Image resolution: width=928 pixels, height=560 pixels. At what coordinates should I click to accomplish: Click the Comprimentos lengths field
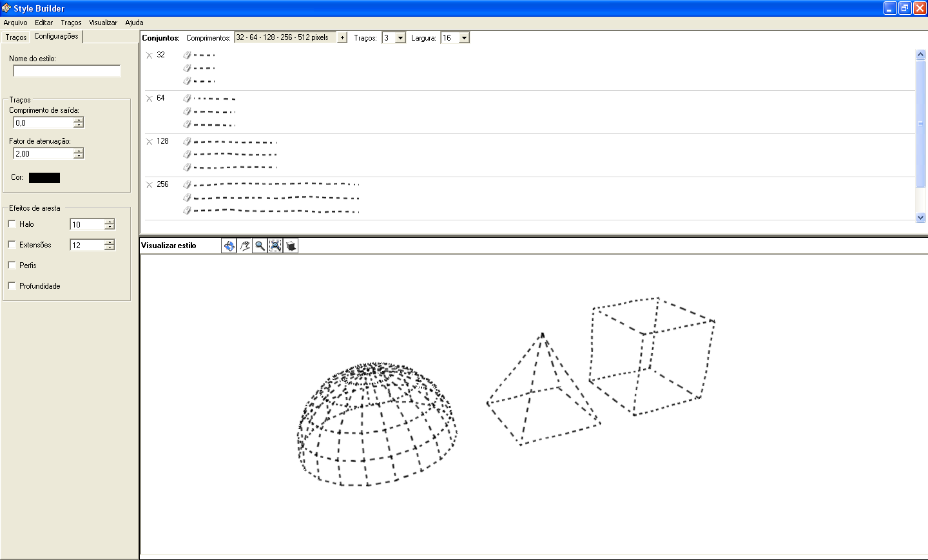pos(285,37)
